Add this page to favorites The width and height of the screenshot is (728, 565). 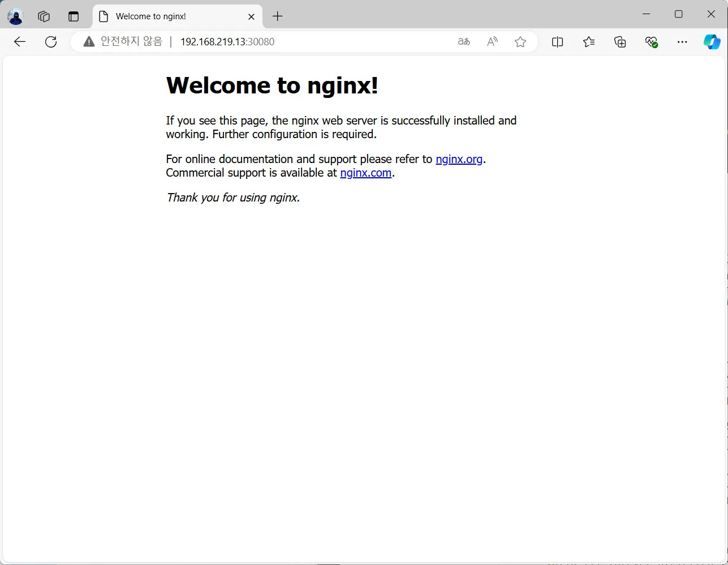(x=520, y=41)
